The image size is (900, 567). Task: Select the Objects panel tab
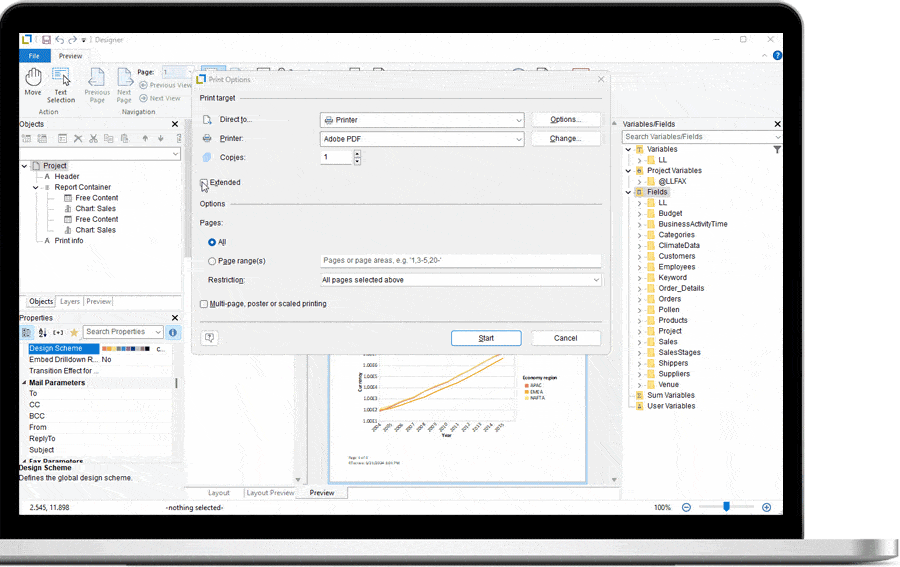coord(41,301)
